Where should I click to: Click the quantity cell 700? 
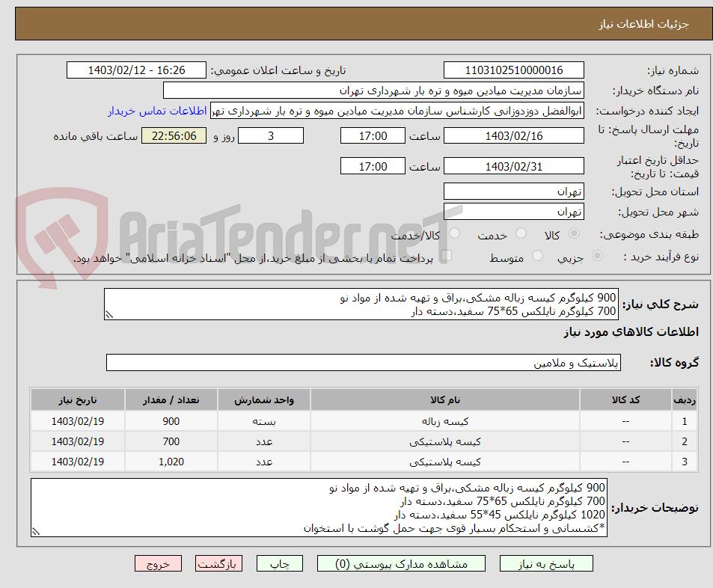tap(171, 441)
